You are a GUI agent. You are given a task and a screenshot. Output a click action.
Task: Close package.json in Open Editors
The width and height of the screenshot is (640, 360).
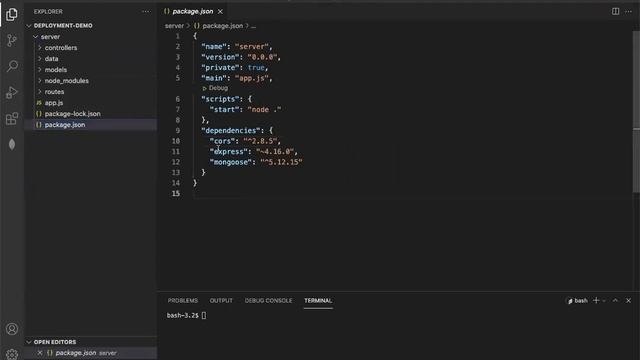pyautogui.click(x=40, y=353)
